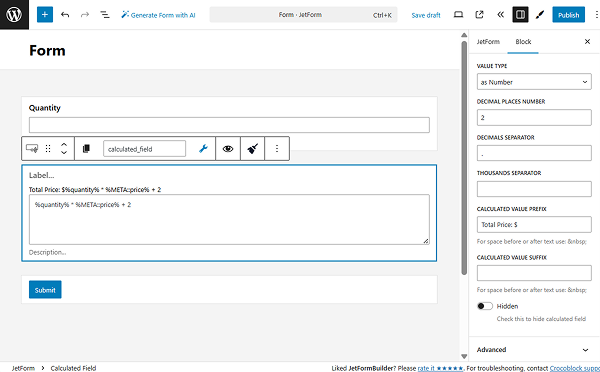The height and width of the screenshot is (372, 600).
Task: Toggle the Hidden switch
Action: [x=485, y=306]
